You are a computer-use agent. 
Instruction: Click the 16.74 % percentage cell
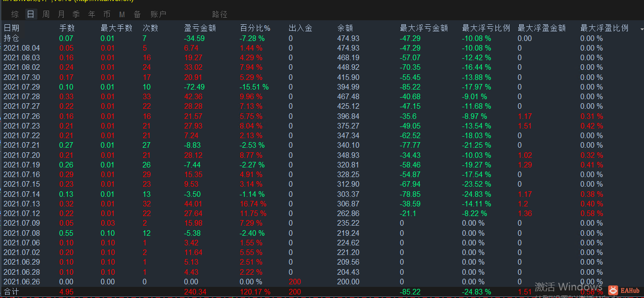click(253, 204)
